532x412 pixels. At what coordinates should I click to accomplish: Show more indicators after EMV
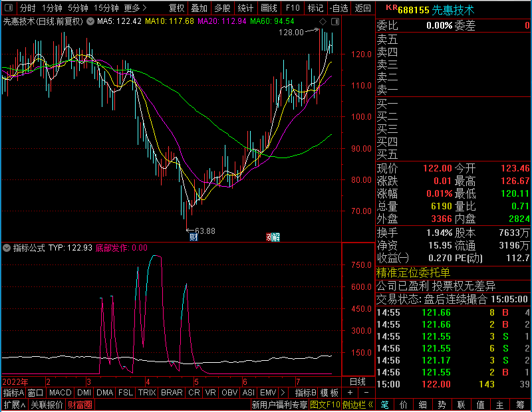[x=283, y=393]
